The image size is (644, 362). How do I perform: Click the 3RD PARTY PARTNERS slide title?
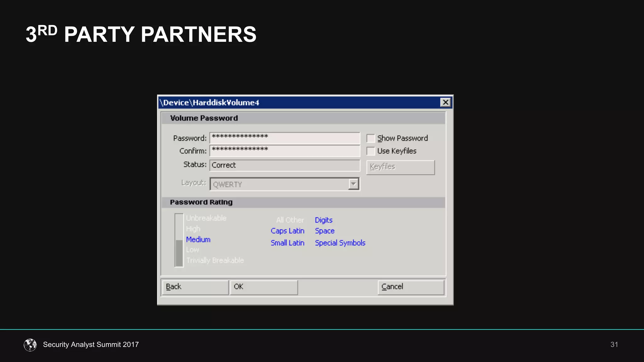point(141,34)
